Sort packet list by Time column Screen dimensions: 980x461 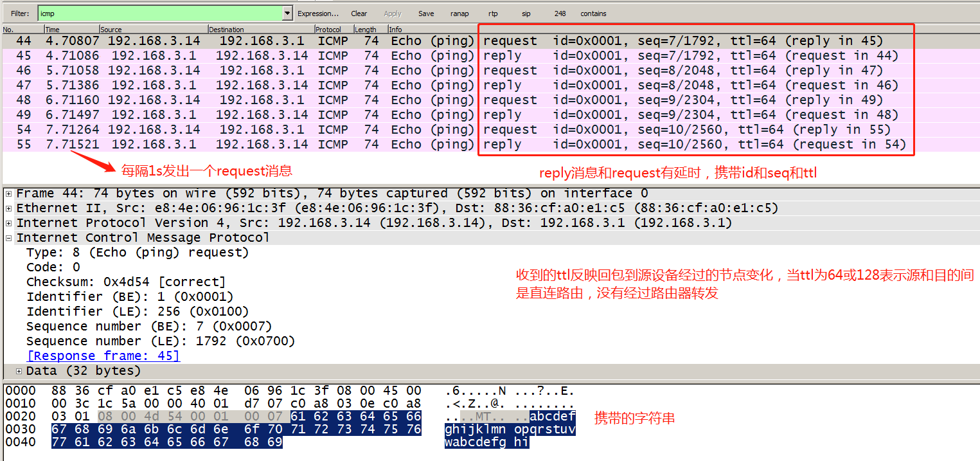(x=71, y=30)
